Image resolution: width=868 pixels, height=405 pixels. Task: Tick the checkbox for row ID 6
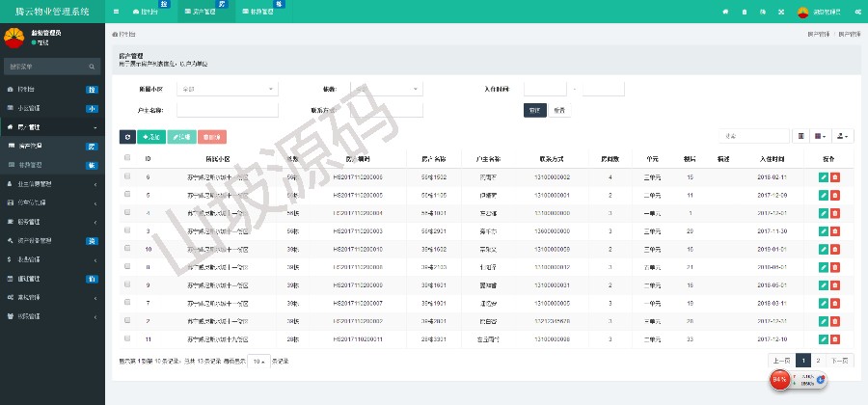coord(127,175)
